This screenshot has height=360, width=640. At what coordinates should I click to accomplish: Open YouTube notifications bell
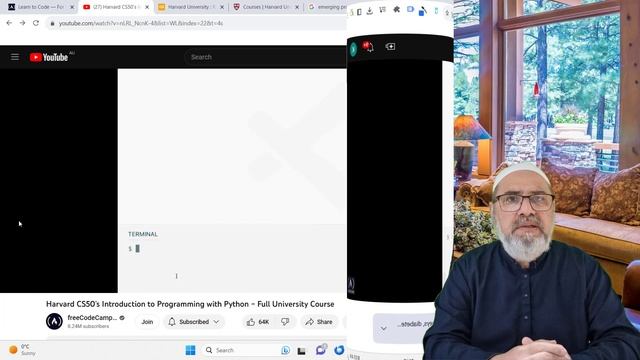pos(368,46)
